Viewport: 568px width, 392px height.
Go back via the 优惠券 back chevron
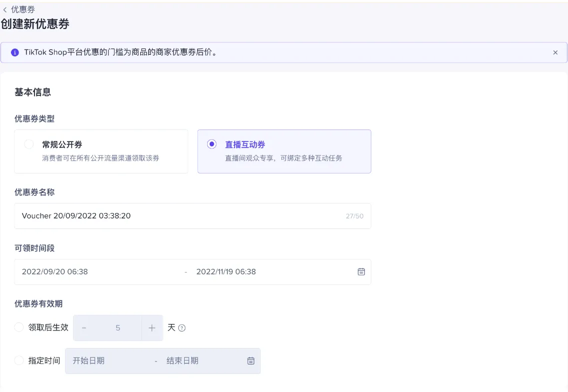click(x=5, y=10)
